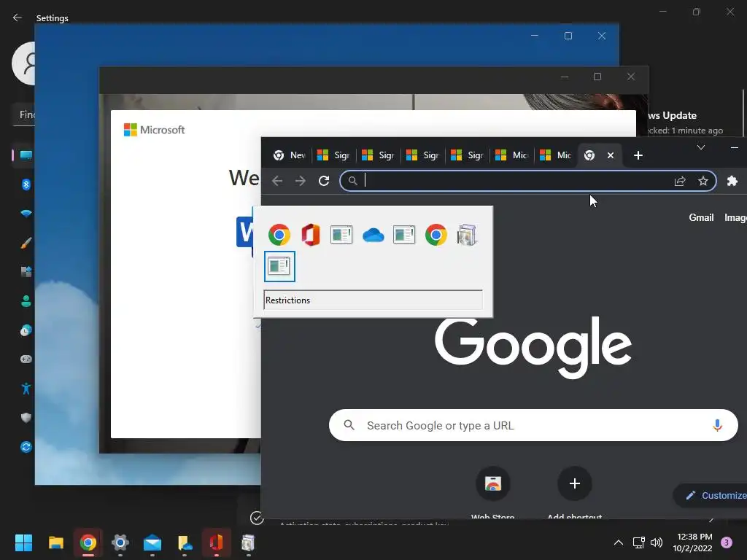Open Network & internet in Settings sidebar
The width and height of the screenshot is (747, 560).
(x=26, y=214)
